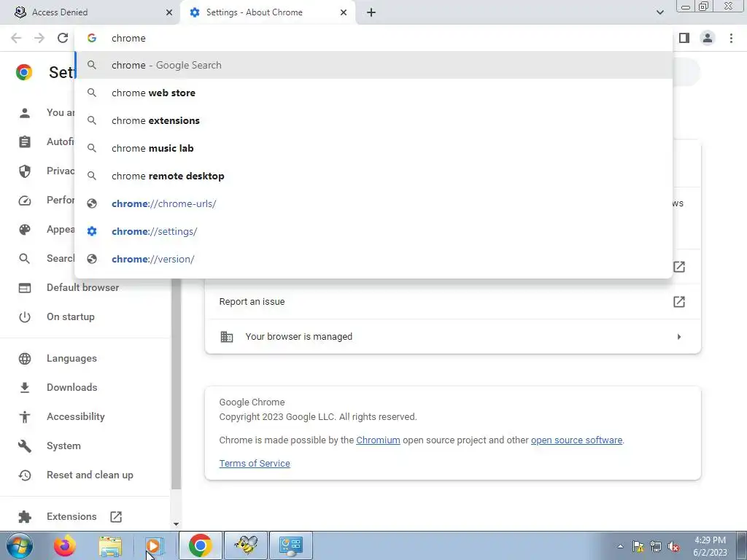Open the profile avatar menu

click(x=708, y=38)
